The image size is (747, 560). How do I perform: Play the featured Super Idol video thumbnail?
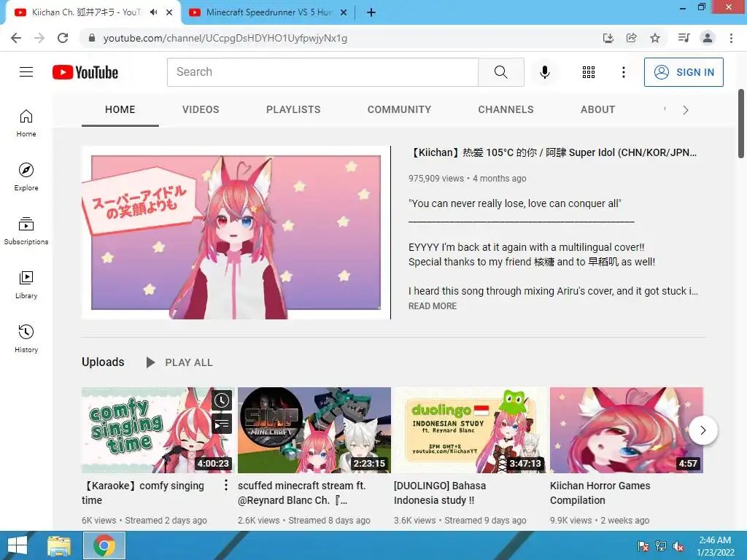pyautogui.click(x=236, y=233)
